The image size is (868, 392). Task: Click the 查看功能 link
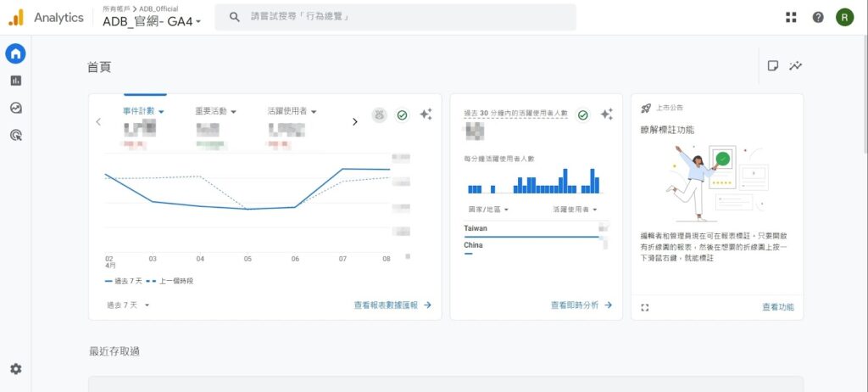(x=778, y=307)
